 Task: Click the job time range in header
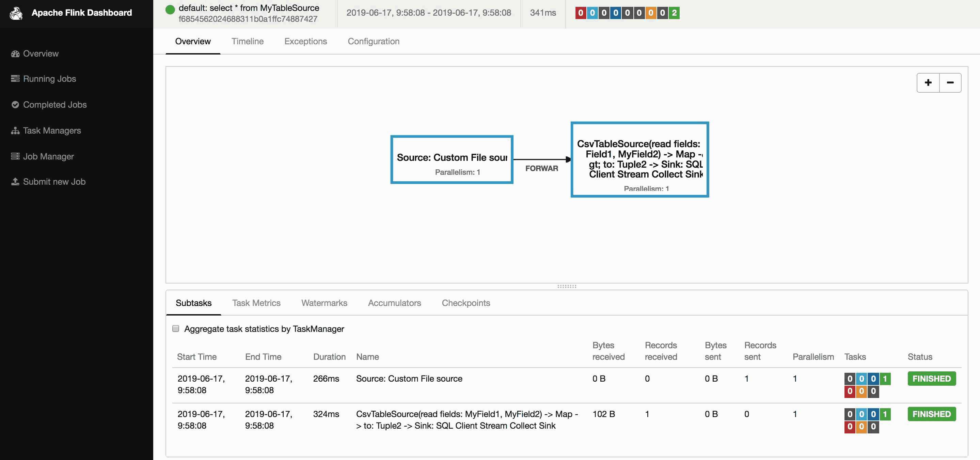(x=429, y=13)
